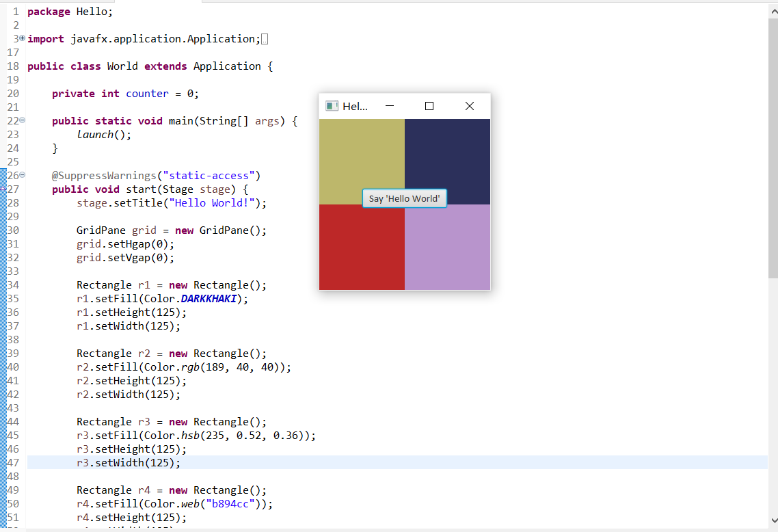Maximize the Hello World window
The width and height of the screenshot is (778, 532).
coord(429,106)
